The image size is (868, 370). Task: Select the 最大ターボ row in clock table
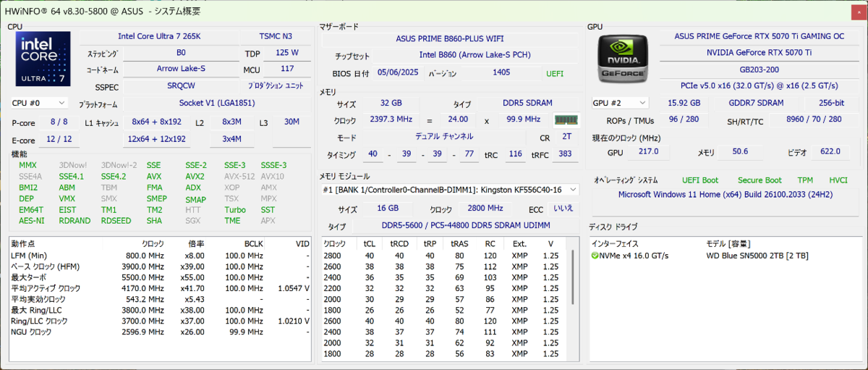click(x=29, y=277)
